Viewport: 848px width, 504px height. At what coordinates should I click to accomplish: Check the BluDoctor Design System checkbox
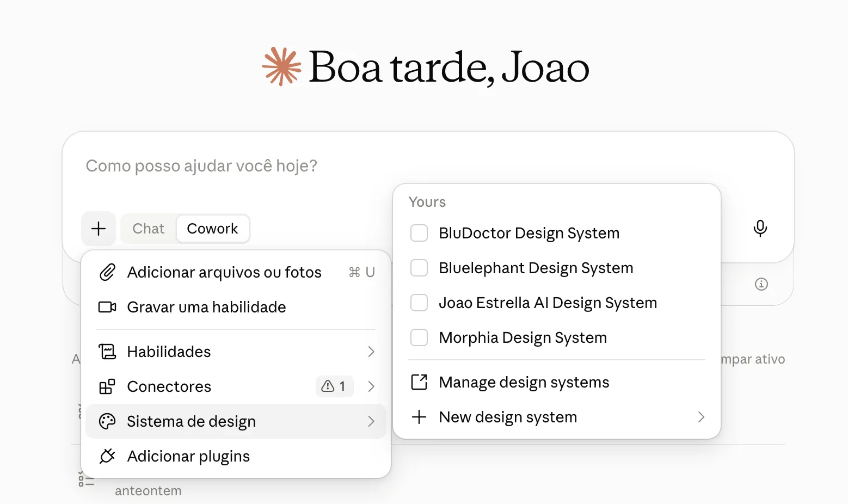coord(419,233)
